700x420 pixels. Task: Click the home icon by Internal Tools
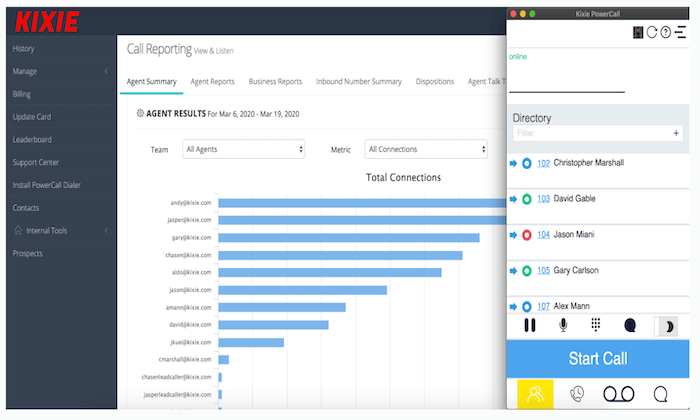point(18,230)
